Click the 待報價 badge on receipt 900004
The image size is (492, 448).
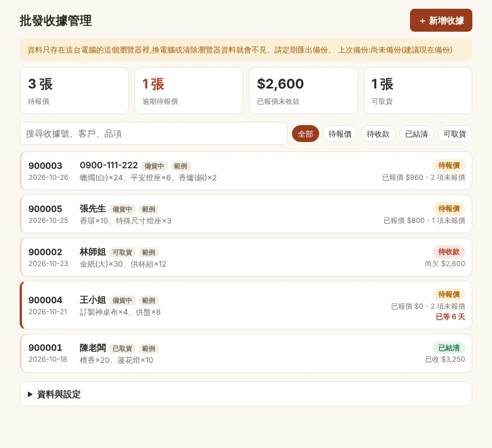tap(449, 294)
